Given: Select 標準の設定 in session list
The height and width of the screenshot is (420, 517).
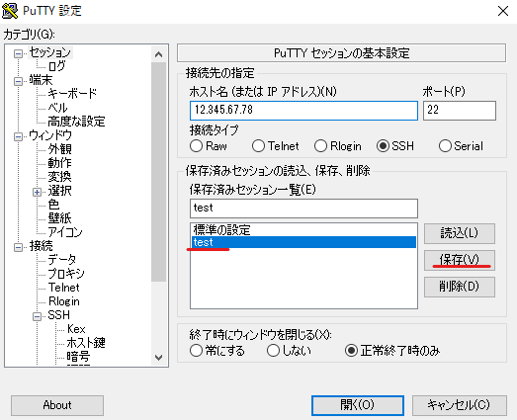Looking at the screenshot, I should [x=303, y=230].
